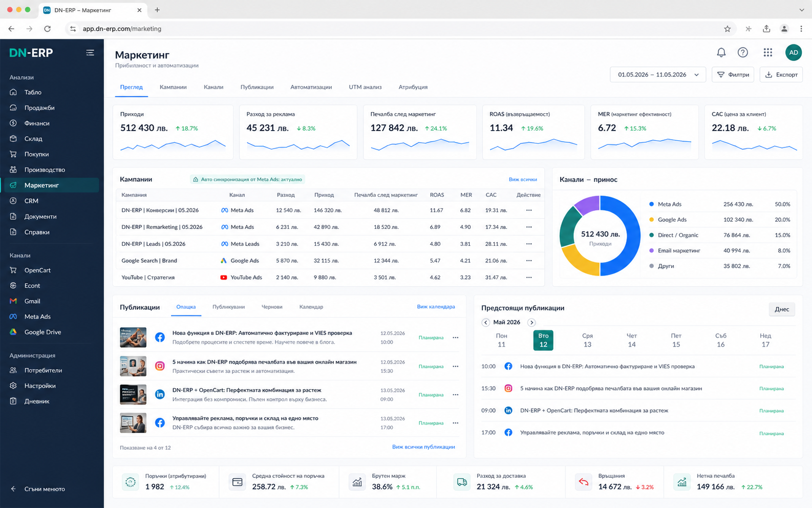Click the Настройки settings icon
The height and width of the screenshot is (508, 812).
coord(13,386)
